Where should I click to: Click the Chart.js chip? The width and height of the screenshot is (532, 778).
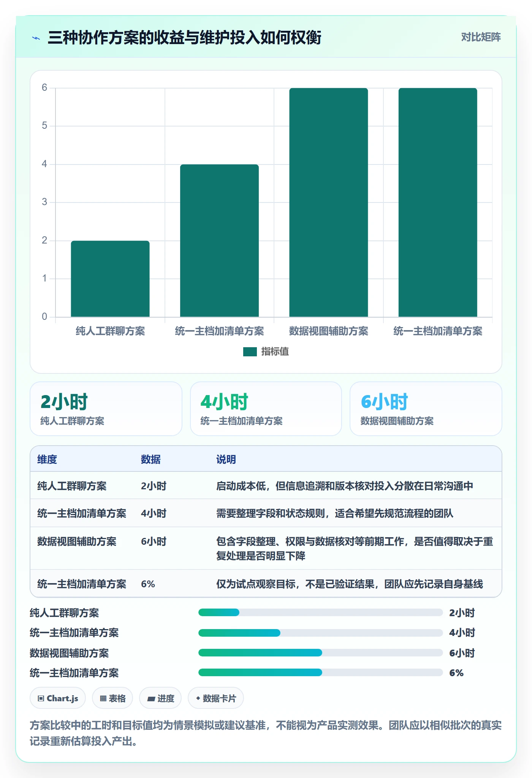point(58,698)
